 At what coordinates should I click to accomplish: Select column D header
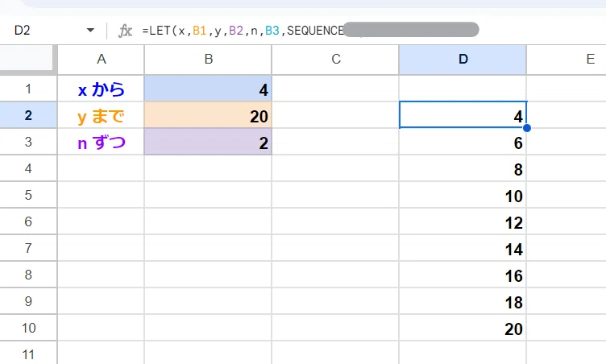click(463, 59)
